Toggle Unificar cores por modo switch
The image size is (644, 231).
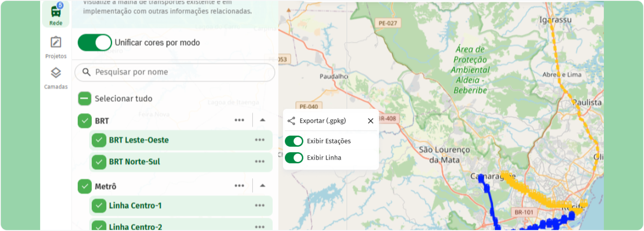point(95,42)
